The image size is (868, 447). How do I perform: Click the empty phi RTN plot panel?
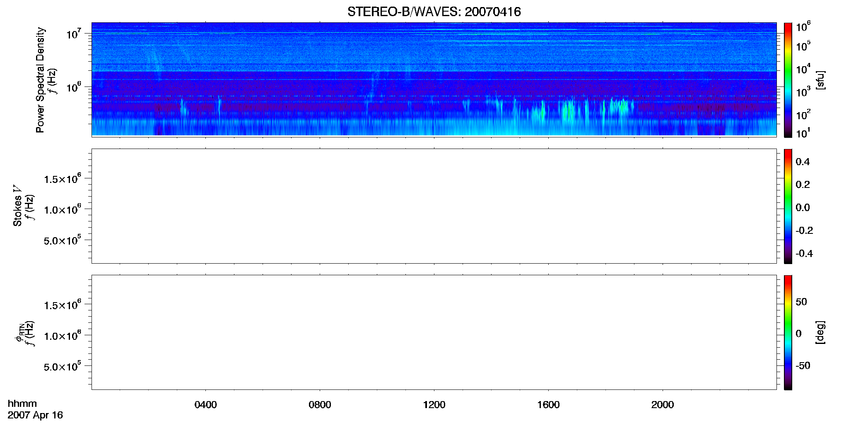[x=434, y=332]
